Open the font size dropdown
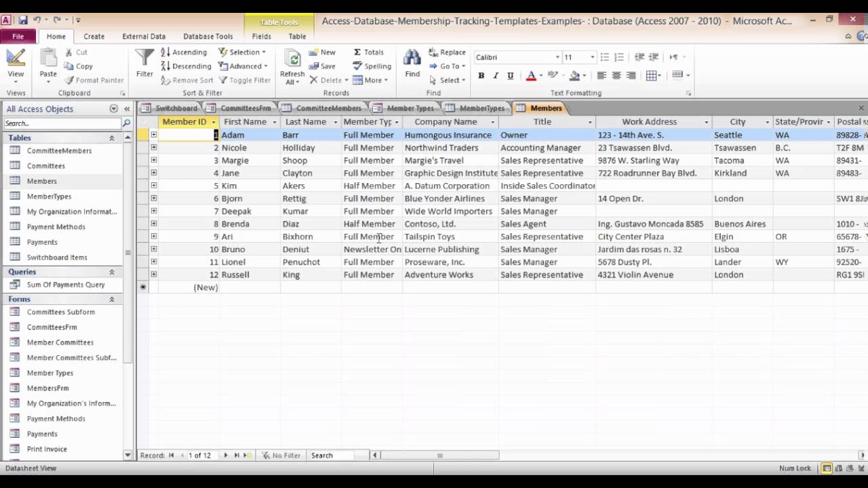This screenshot has width=868, height=488. (x=592, y=57)
